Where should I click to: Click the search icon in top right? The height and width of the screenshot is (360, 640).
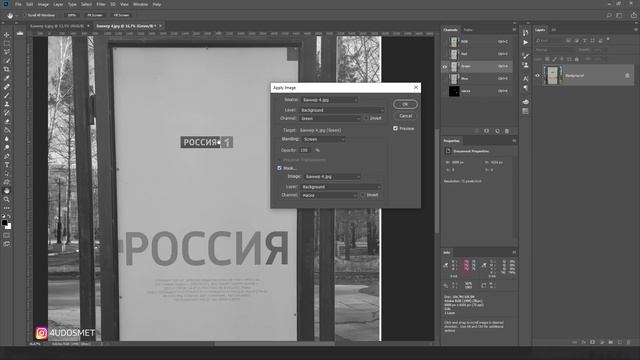(609, 15)
